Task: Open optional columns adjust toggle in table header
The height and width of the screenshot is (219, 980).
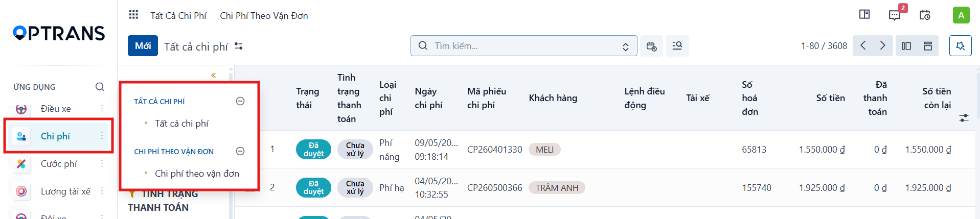Action: [x=964, y=118]
